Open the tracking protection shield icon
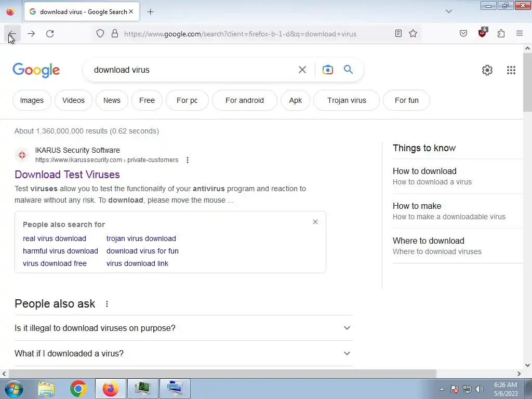The width and height of the screenshot is (532, 399). pos(100,34)
